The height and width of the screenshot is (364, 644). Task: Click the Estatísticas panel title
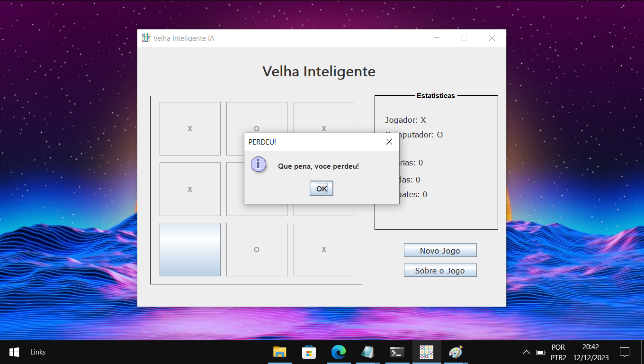tap(436, 96)
